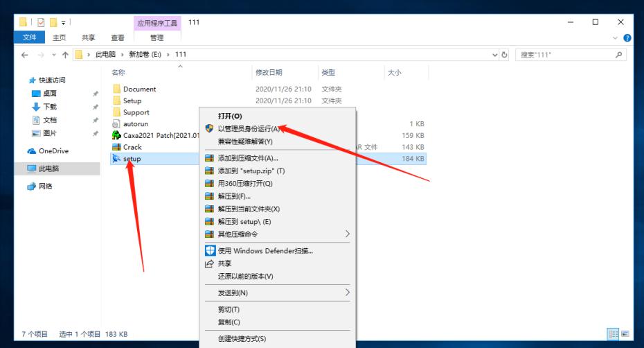This screenshot has height=348, width=644.
Task: Choose 还原以前的版本(V)
Action: 245,277
